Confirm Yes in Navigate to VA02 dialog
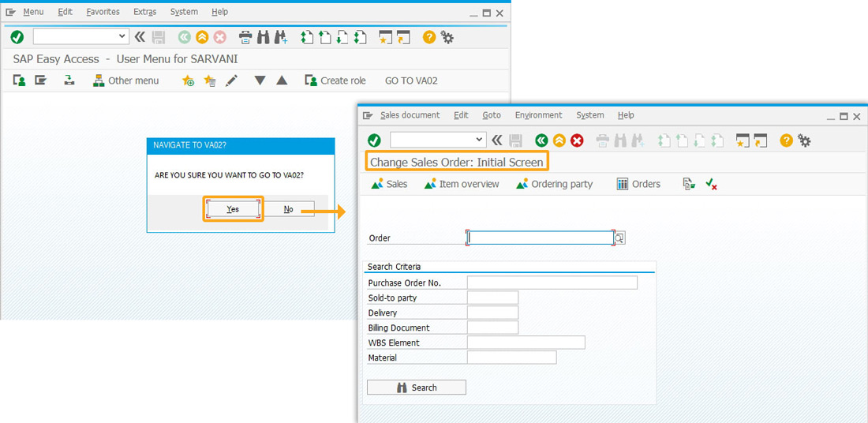Viewport: 868px width, 423px height. [233, 208]
